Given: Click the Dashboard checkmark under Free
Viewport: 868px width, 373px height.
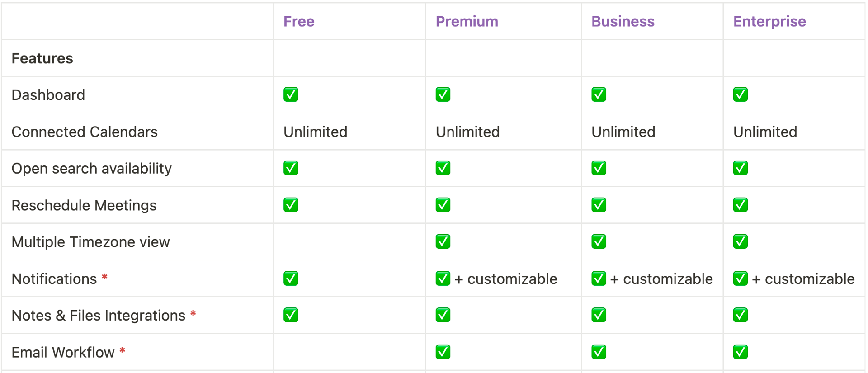Looking at the screenshot, I should [291, 94].
